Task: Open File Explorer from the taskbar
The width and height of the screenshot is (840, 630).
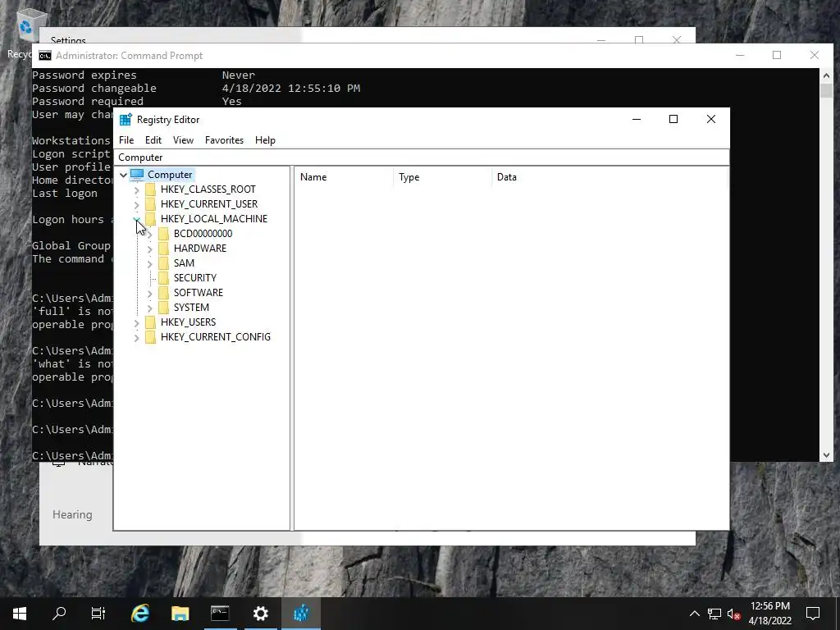Action: click(180, 614)
